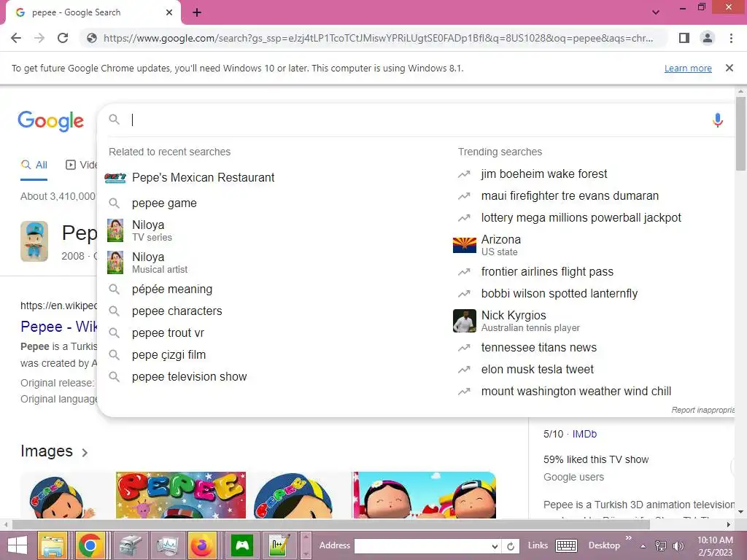Dismiss the Windows update notification bar
Screen dimensions: 747x560
click(729, 68)
